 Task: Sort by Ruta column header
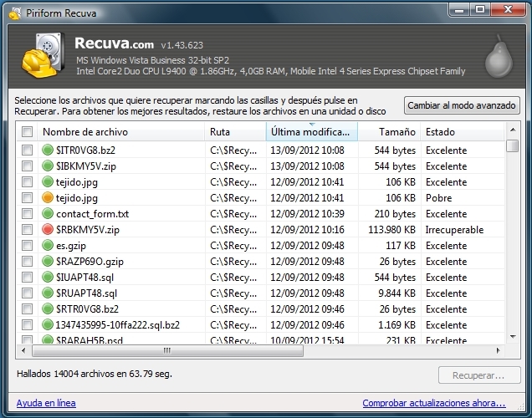[x=235, y=131]
